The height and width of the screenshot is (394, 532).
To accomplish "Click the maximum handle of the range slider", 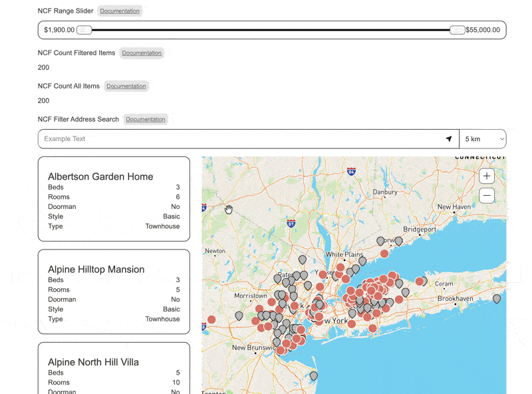I will click(457, 30).
